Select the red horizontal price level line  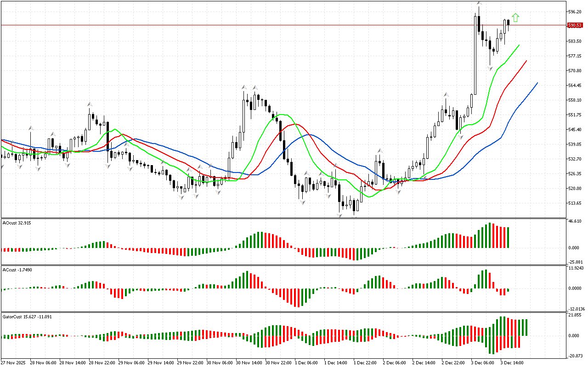276,25
